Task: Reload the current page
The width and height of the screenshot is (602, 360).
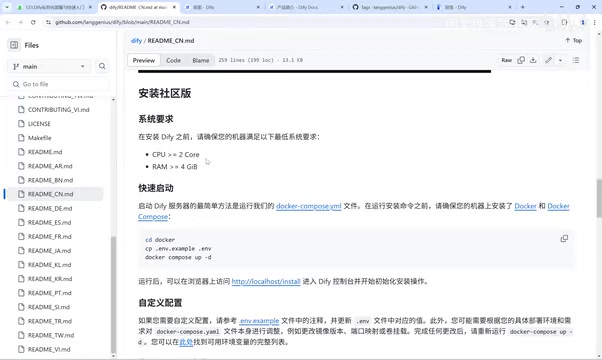Action: click(33, 22)
